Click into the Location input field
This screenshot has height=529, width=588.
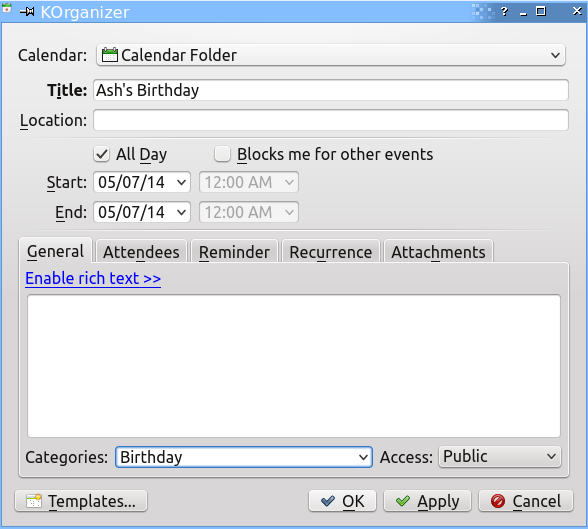[x=331, y=120]
